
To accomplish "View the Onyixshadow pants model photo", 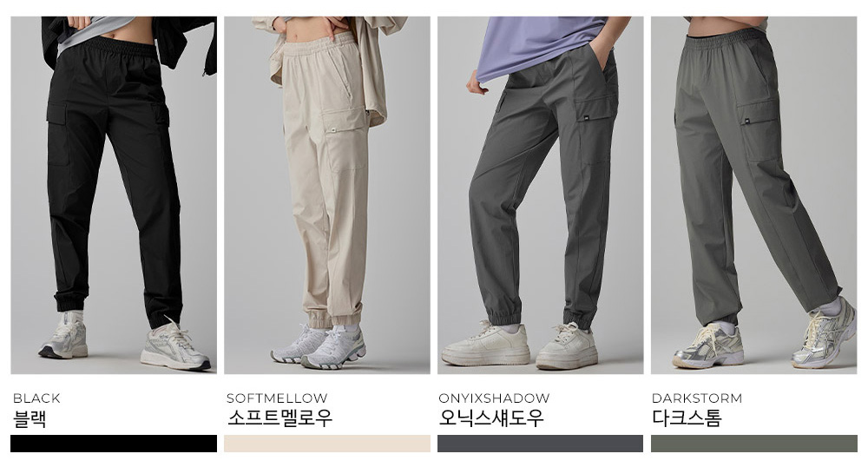I will click(x=540, y=194).
